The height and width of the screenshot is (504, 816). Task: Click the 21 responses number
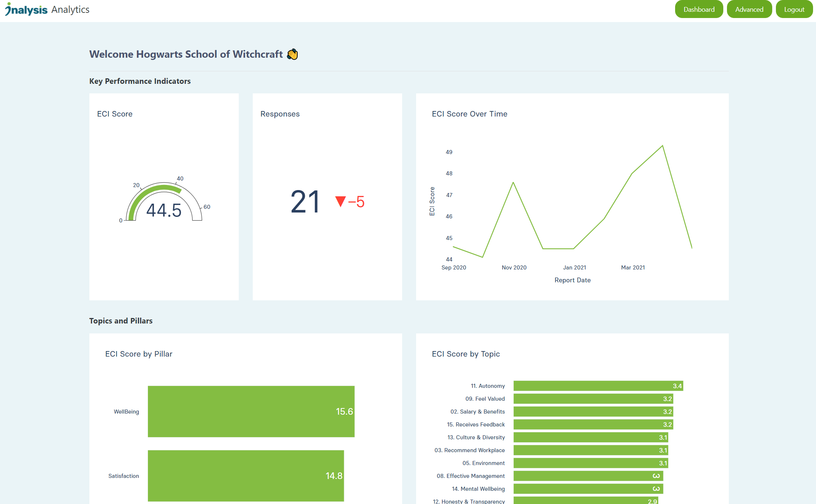(305, 202)
